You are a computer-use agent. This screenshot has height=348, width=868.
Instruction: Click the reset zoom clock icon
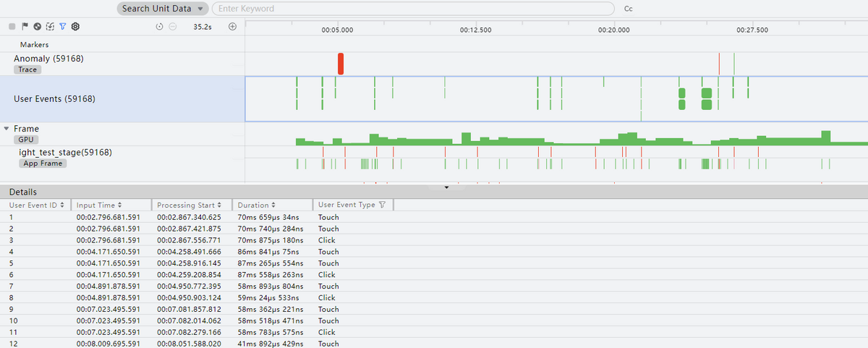coord(159,27)
